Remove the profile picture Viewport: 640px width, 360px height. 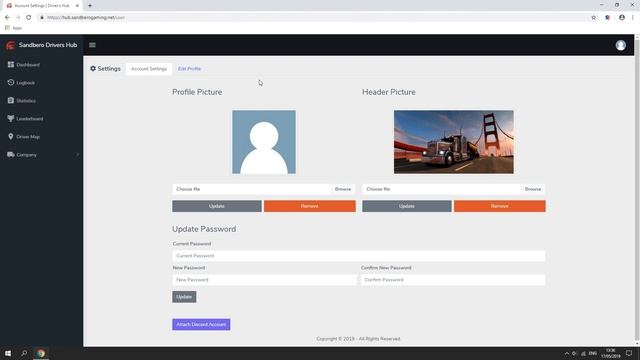click(309, 206)
